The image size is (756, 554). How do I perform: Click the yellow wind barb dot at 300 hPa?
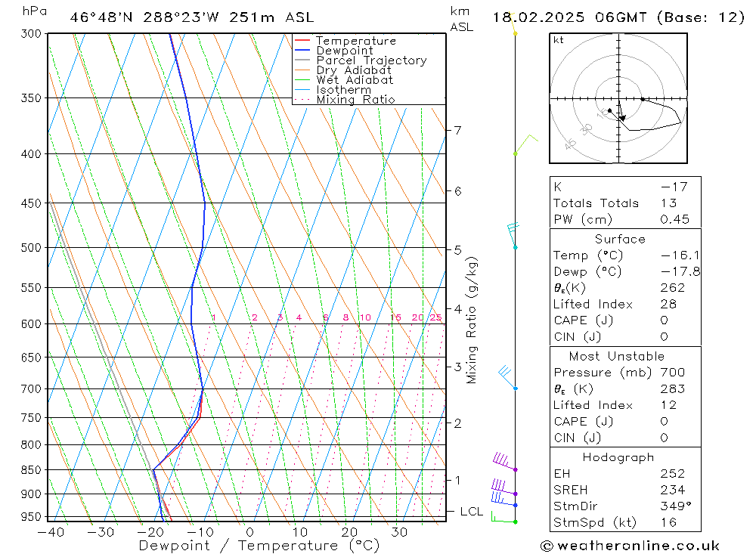pos(515,33)
